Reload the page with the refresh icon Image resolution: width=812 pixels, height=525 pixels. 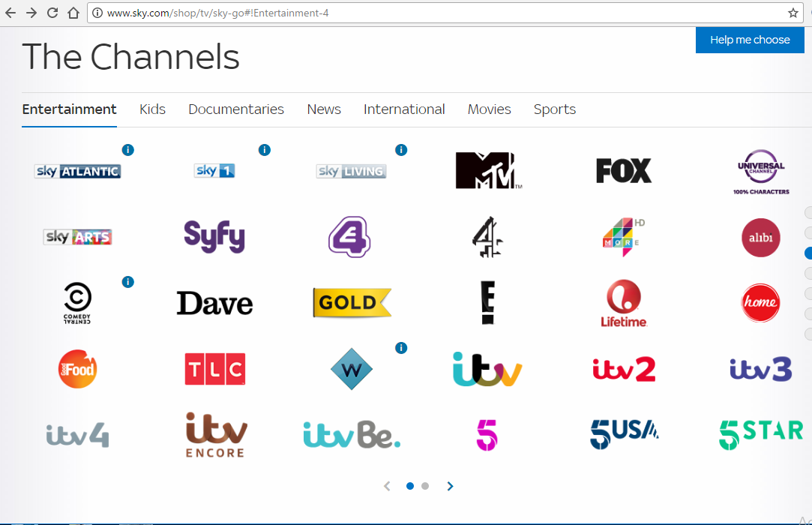52,13
